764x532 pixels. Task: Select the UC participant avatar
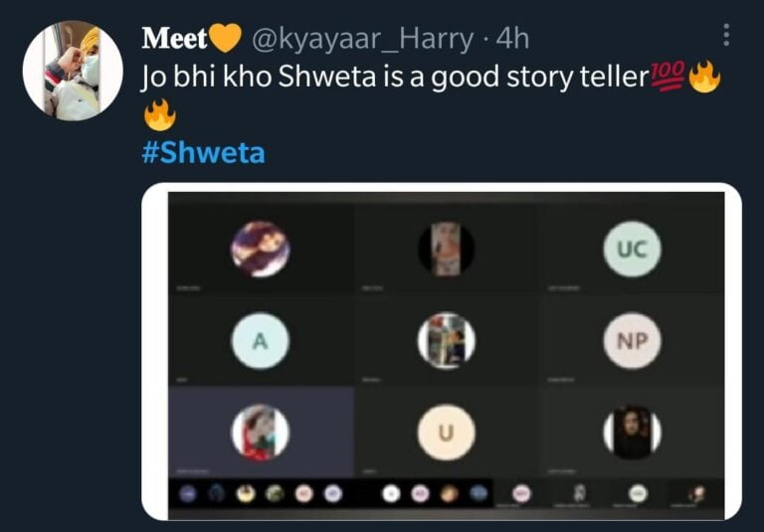click(x=632, y=249)
